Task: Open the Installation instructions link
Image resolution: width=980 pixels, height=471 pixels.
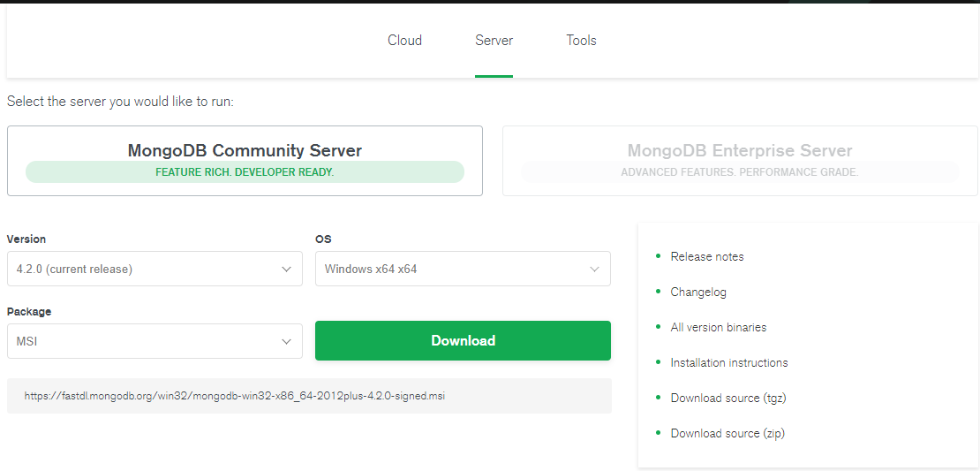Action: [728, 363]
